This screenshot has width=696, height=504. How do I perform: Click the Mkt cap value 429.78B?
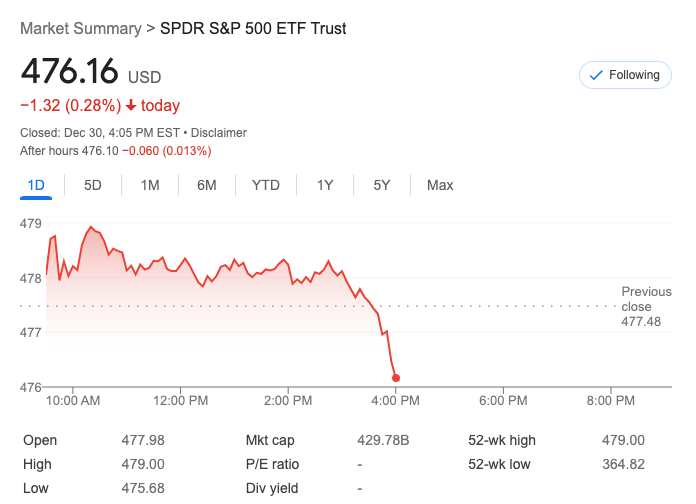pos(383,440)
